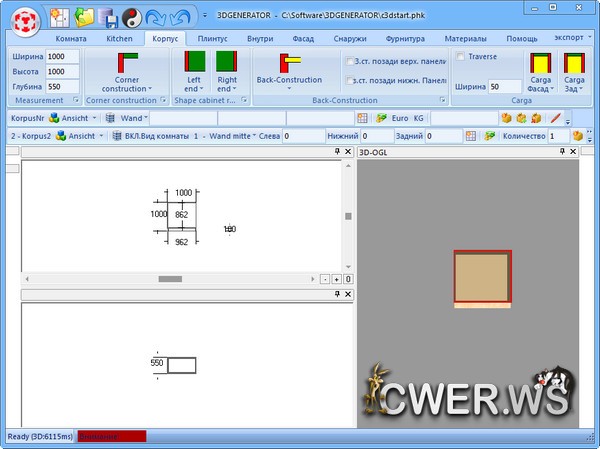Open the Wand mitte dropdown
This screenshot has width=600, height=449.
254,136
